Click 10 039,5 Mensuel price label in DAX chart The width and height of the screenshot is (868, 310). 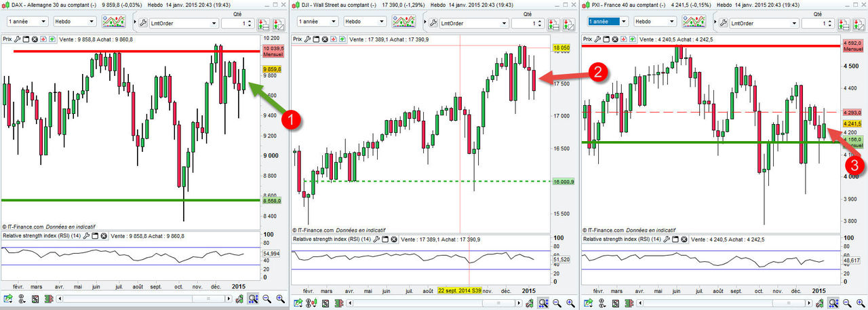click(273, 52)
